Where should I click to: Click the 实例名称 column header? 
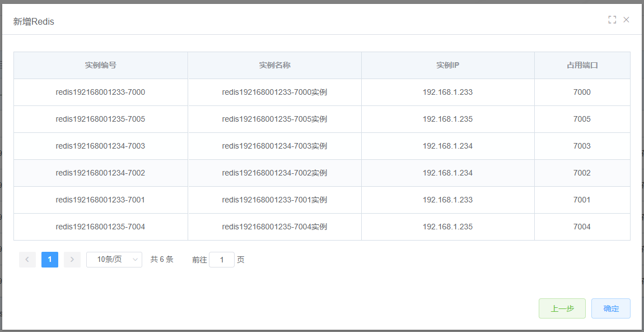click(275, 66)
